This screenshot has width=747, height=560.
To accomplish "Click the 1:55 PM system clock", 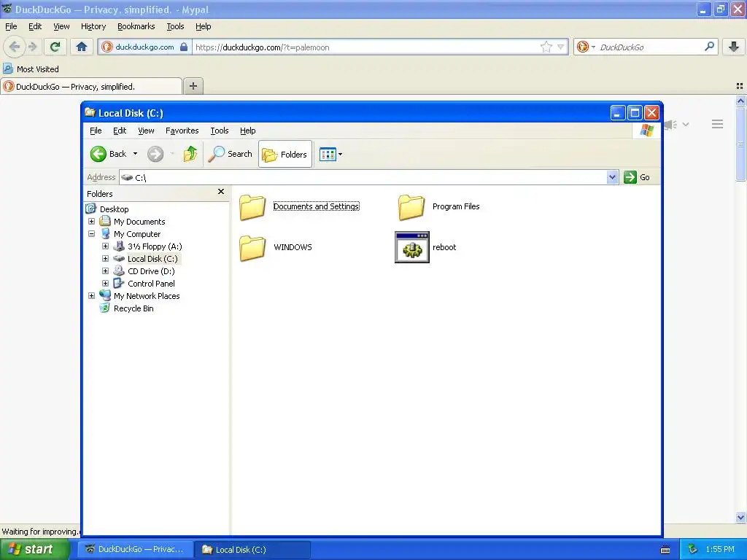I will pyautogui.click(x=720, y=549).
